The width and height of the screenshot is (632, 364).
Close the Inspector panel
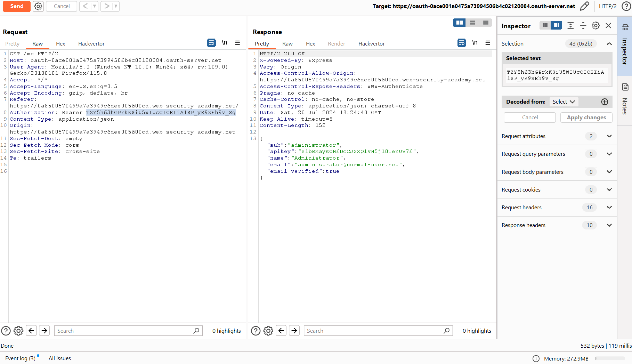coord(608,25)
